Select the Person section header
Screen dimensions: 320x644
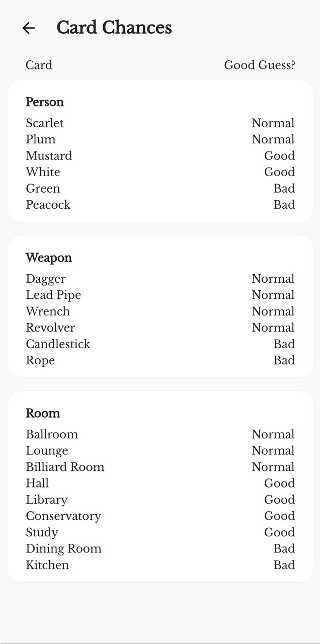tap(44, 102)
